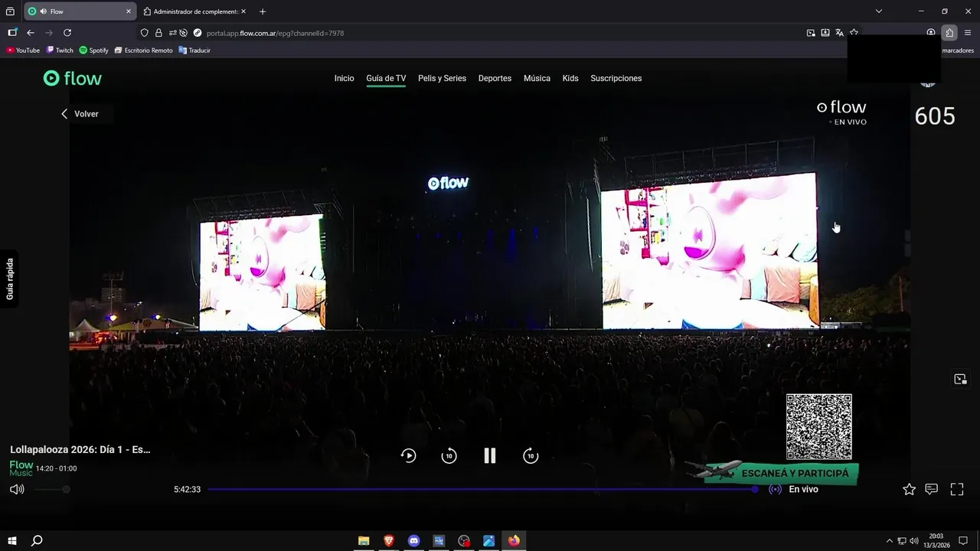Click the QR code on the video

tap(818, 427)
